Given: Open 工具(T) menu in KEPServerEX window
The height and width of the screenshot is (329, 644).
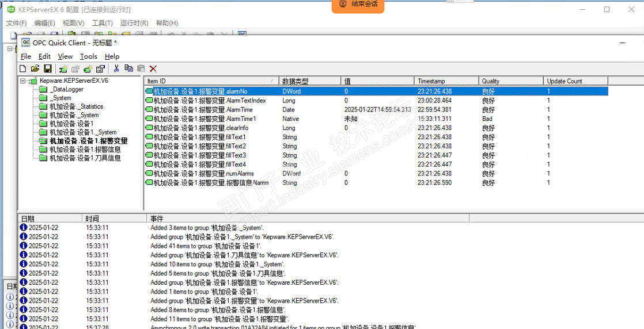Looking at the screenshot, I should (x=102, y=23).
